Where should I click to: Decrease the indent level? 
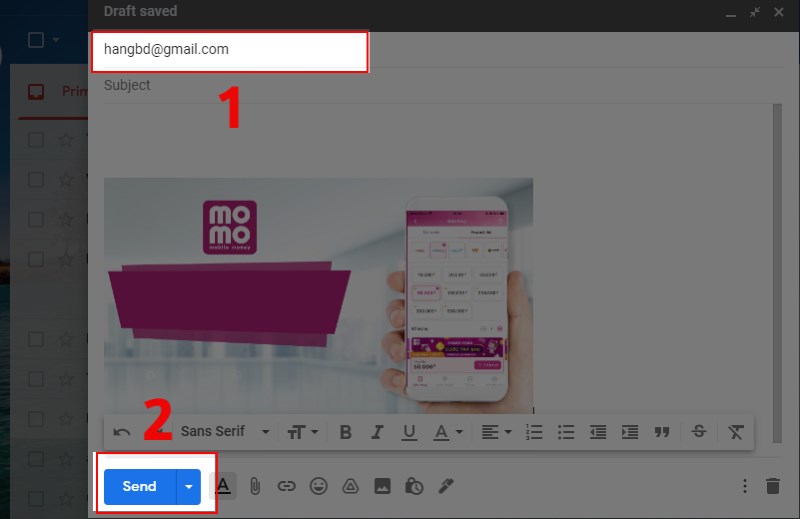(x=598, y=432)
